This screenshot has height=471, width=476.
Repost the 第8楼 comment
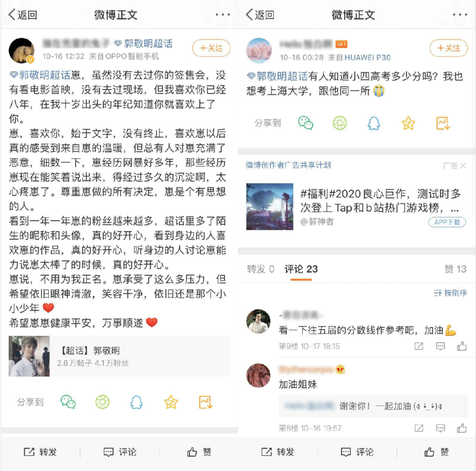[x=419, y=428]
